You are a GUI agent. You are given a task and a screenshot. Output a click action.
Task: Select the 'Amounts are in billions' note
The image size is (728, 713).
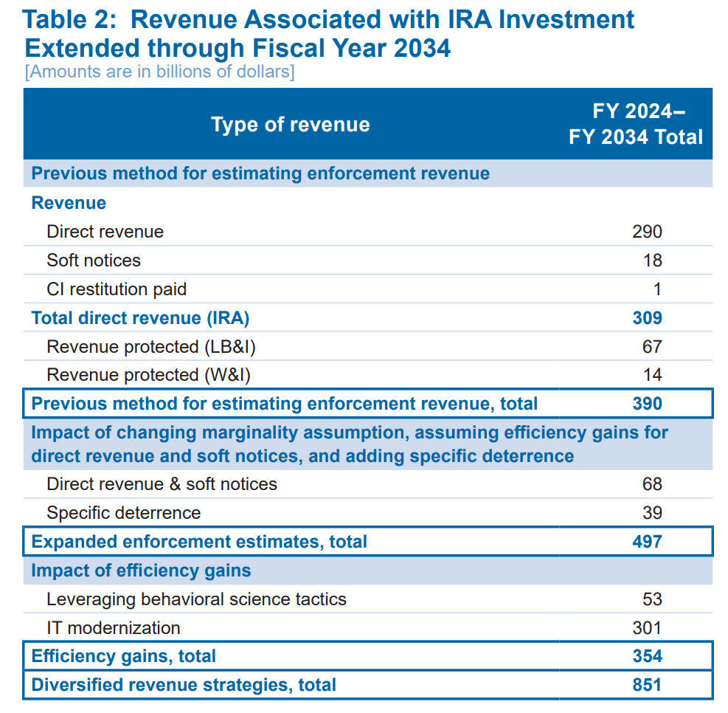point(159,72)
